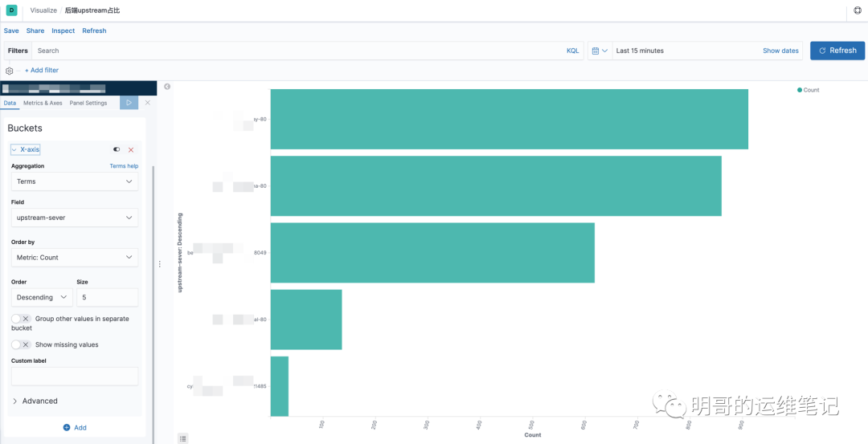The image size is (868, 444).
Task: Remove the X-axis bucket with the red X
Action: pyautogui.click(x=131, y=150)
